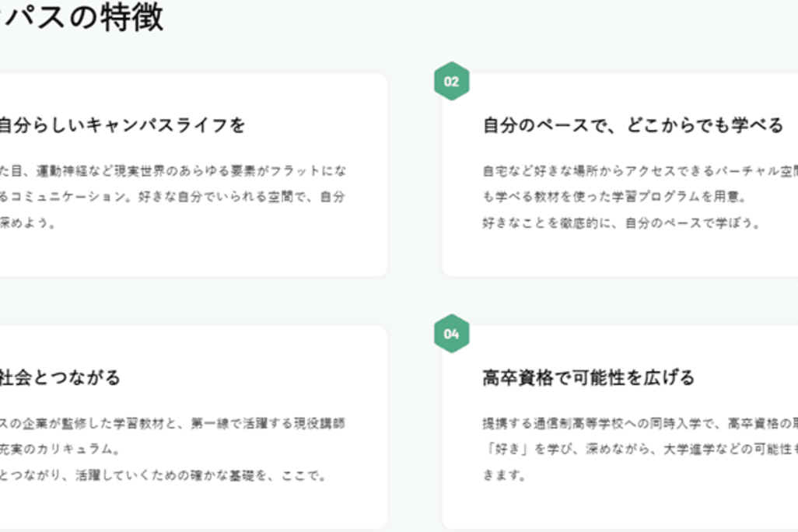The height and width of the screenshot is (532, 798).
Task: Open the 自分のペースで、どこからでも学べる card title
Action: [x=632, y=125]
